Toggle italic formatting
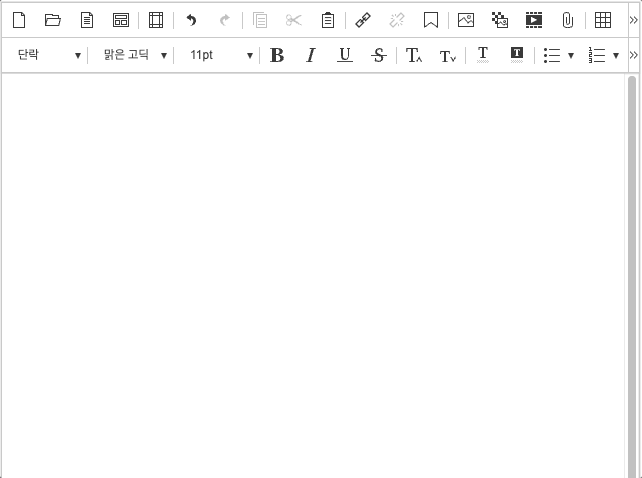 311,56
